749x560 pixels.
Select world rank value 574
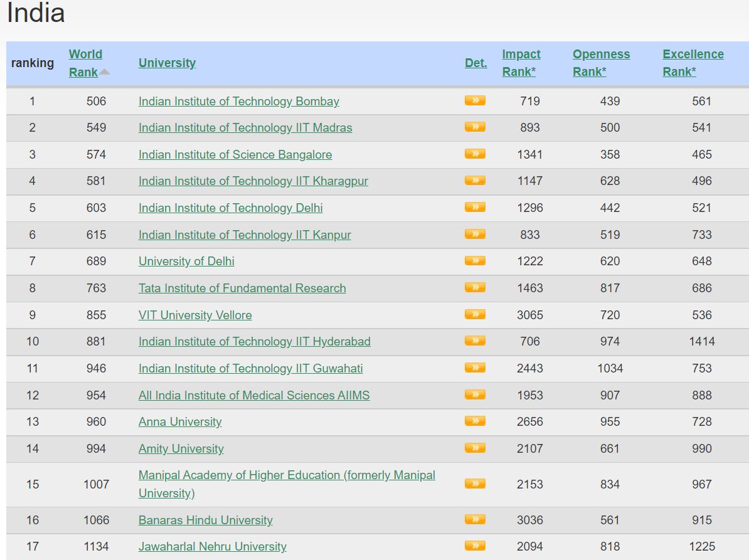pos(96,155)
